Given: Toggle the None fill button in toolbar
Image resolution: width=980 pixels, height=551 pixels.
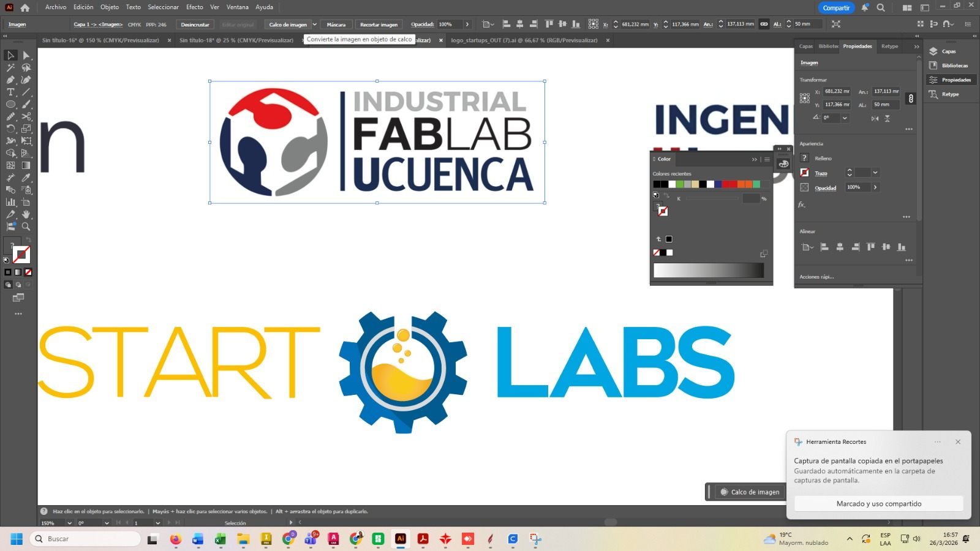Looking at the screenshot, I should pyautogui.click(x=28, y=272).
